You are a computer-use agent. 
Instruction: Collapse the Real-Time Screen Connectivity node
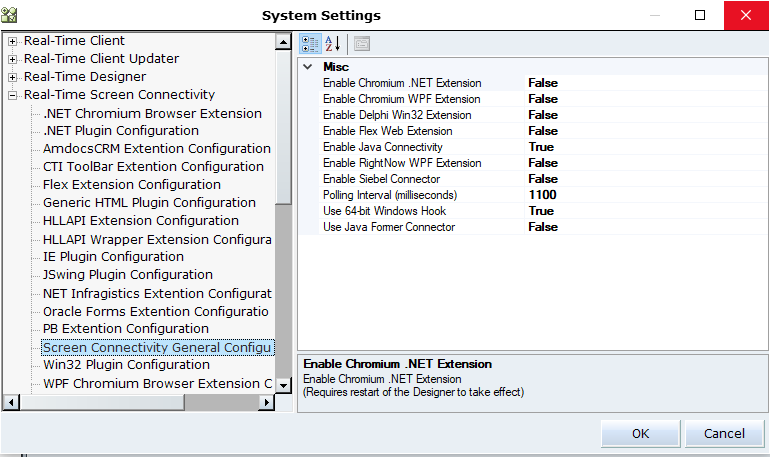[13, 95]
